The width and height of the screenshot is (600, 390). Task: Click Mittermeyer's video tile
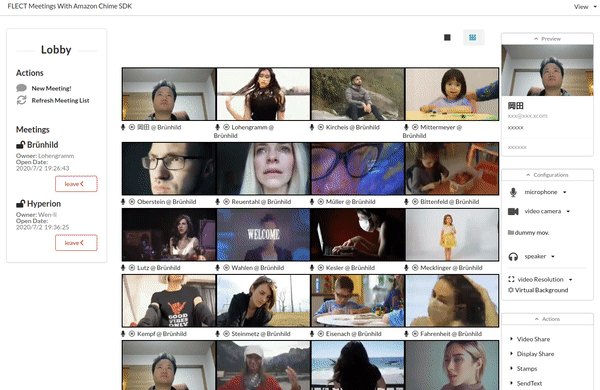[x=452, y=94]
